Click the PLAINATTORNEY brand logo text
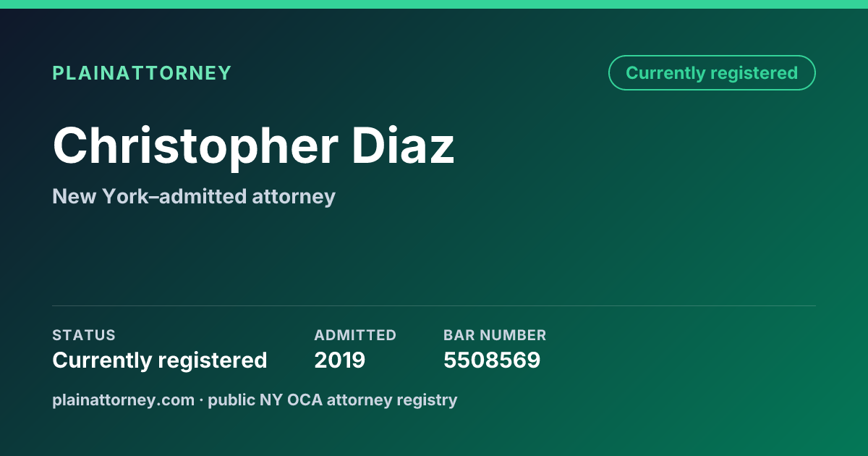 [x=142, y=73]
